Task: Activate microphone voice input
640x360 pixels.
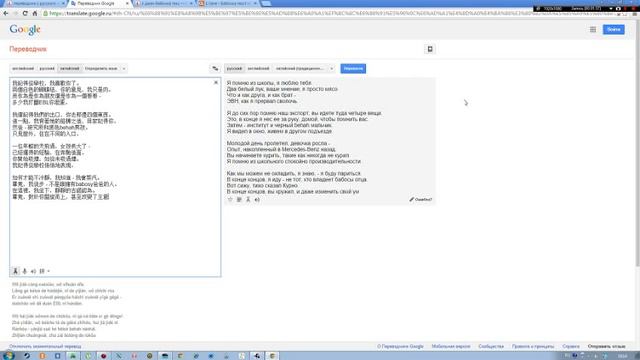Action: click(x=24, y=271)
